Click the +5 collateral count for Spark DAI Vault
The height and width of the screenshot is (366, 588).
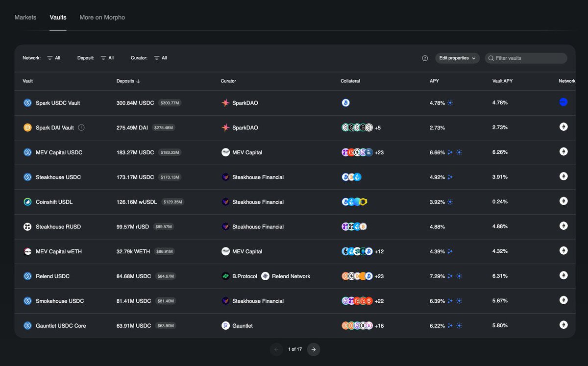tap(377, 127)
